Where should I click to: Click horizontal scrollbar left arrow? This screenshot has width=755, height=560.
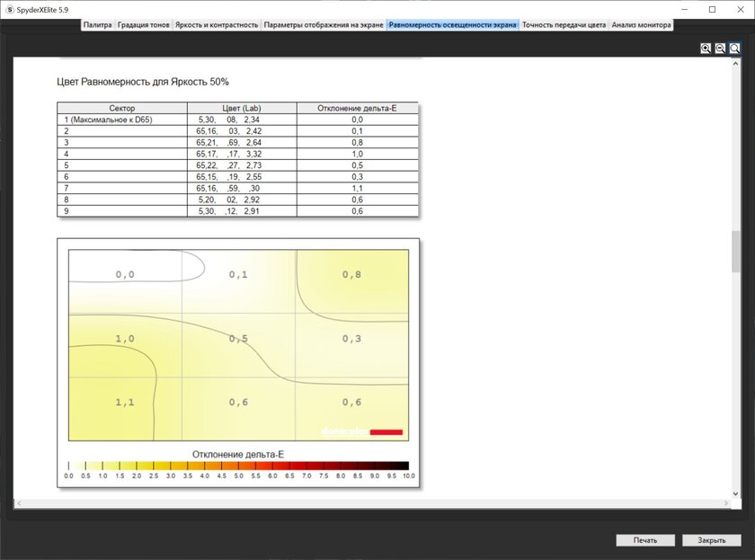(x=19, y=503)
